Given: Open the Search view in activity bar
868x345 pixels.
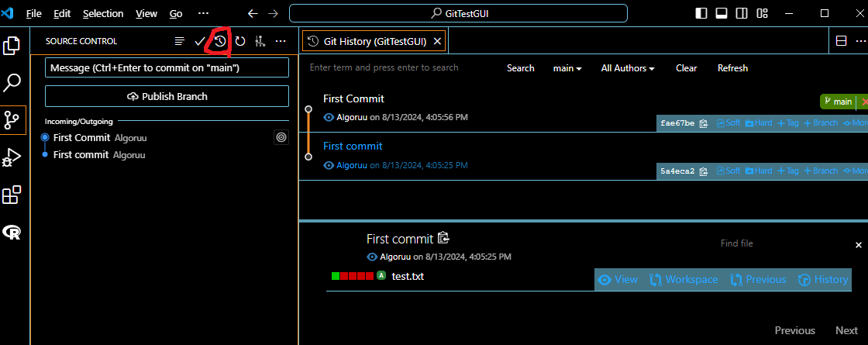Looking at the screenshot, I should click(x=12, y=83).
